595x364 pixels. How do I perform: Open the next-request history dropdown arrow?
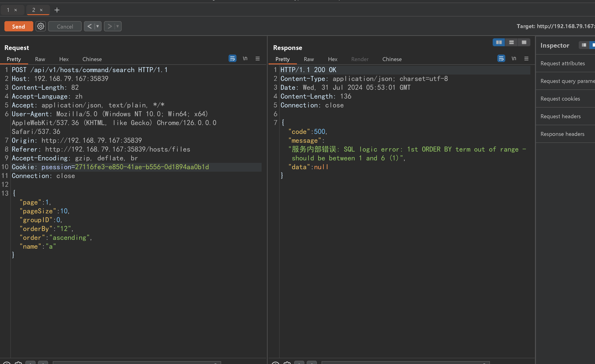click(x=118, y=26)
